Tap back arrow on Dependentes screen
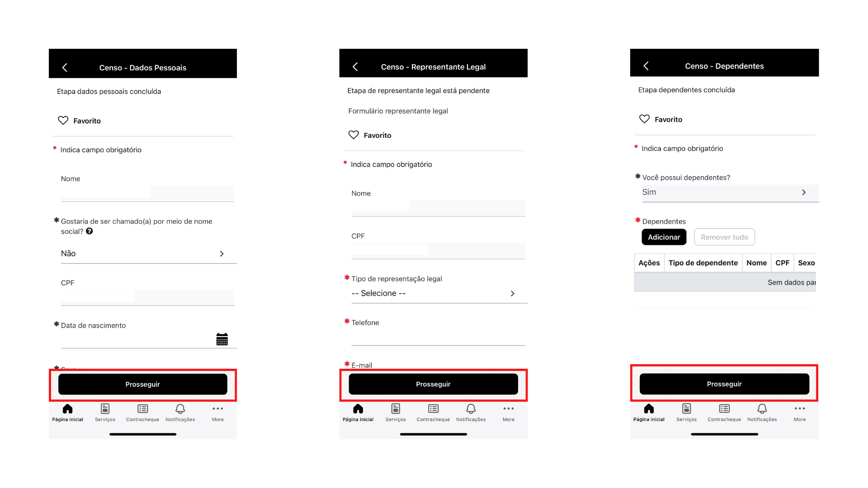Screen dimensions: 868x488 coord(646,66)
